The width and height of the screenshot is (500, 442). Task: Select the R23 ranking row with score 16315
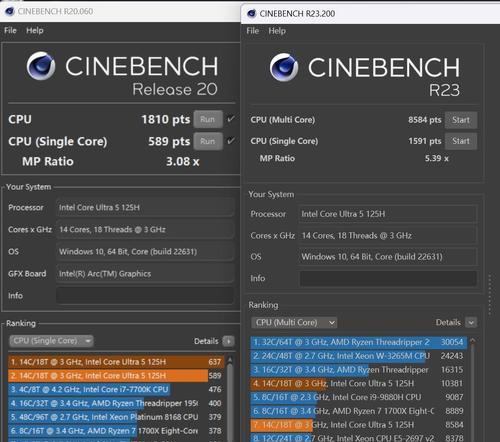pyautogui.click(x=358, y=370)
